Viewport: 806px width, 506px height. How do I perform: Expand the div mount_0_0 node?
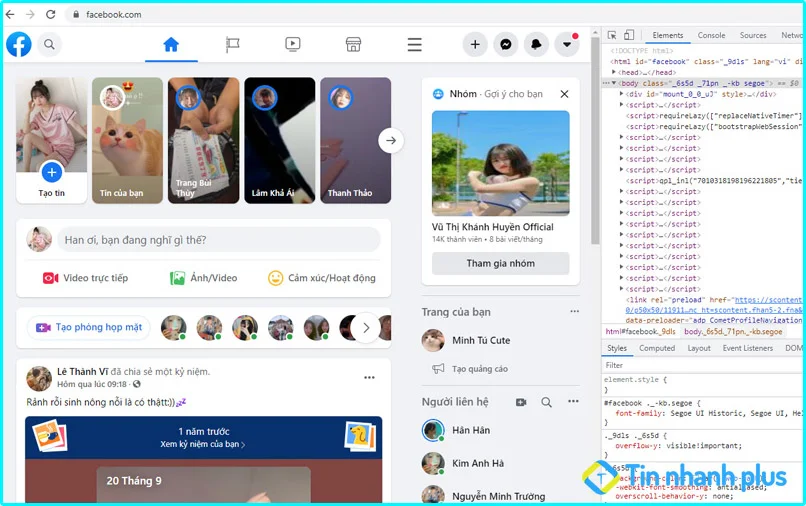tap(621, 94)
